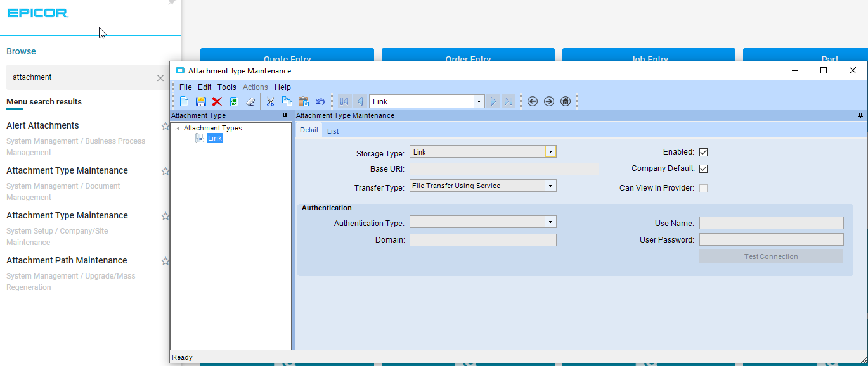Favorite the Alert Attachments result
Viewport: 868px width, 366px height.
(x=165, y=126)
